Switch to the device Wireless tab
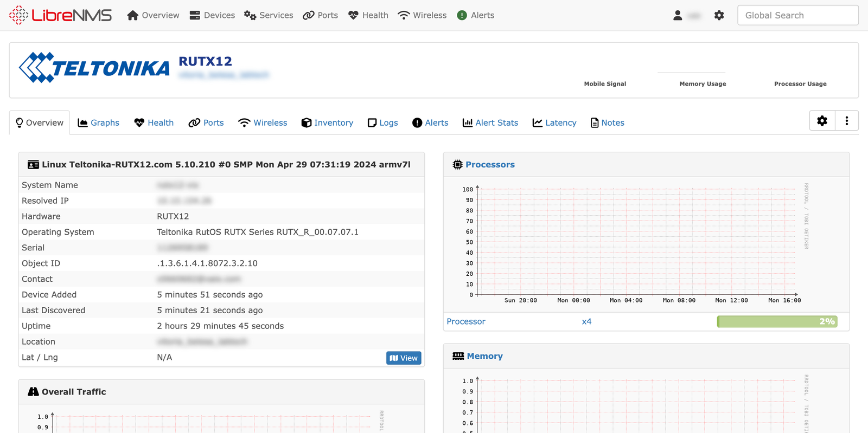Image resolution: width=868 pixels, height=433 pixels. [263, 122]
